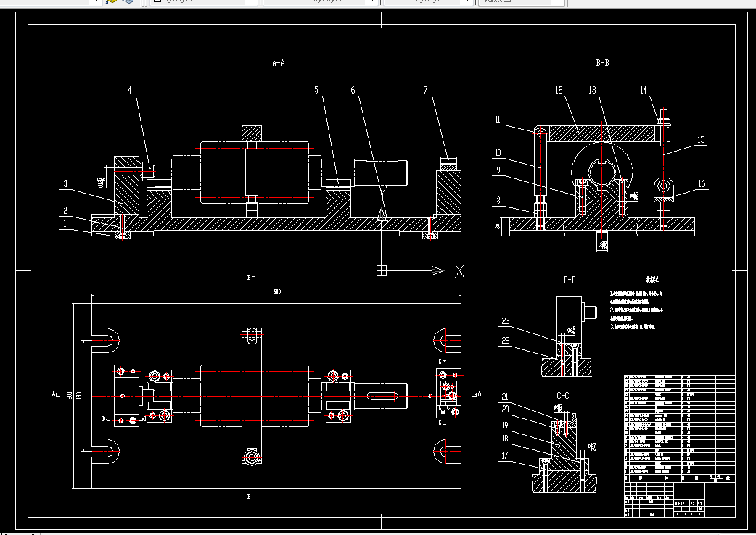Select part callout number 17
The width and height of the screenshot is (756, 535).
(505, 455)
